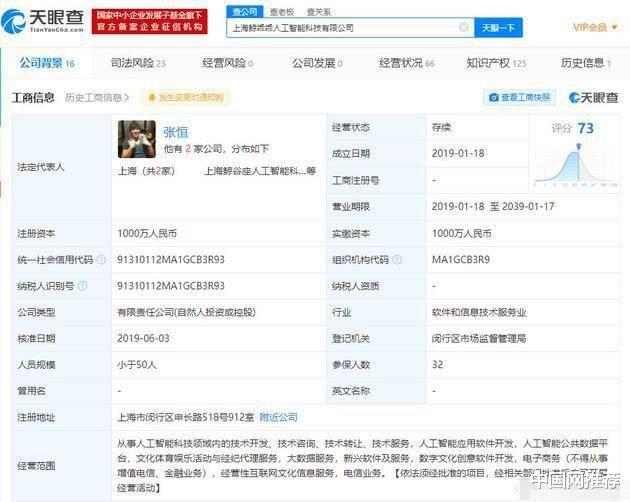
Task: Click help icon beside 统一社会信用代码
Action: tap(101, 260)
